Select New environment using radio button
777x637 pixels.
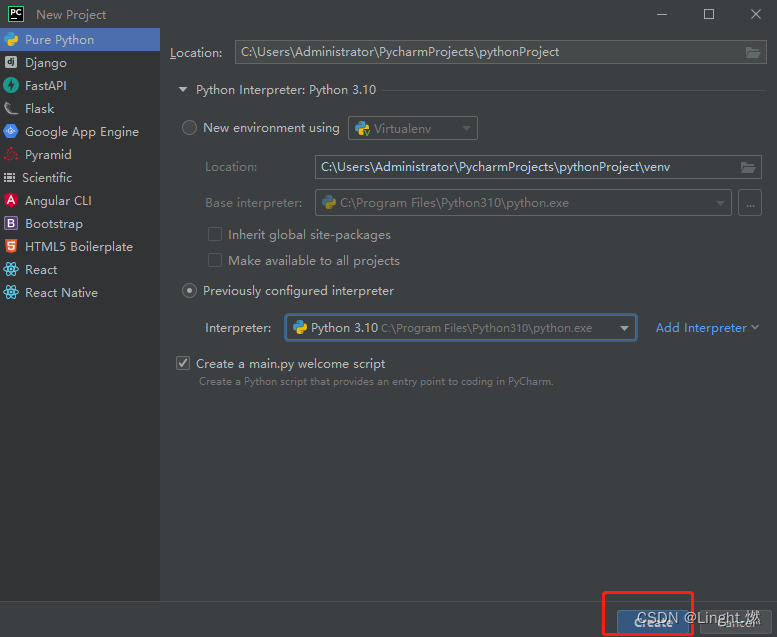pos(189,128)
